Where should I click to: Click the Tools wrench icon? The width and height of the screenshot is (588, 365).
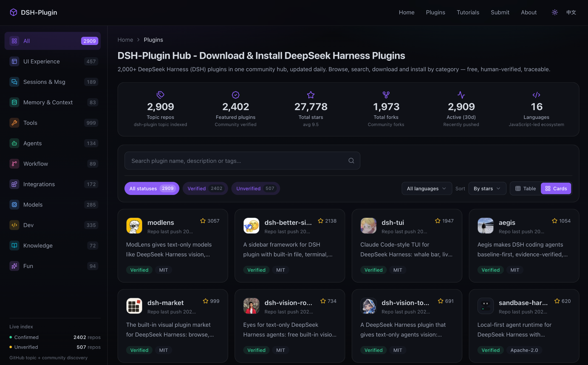tap(14, 123)
